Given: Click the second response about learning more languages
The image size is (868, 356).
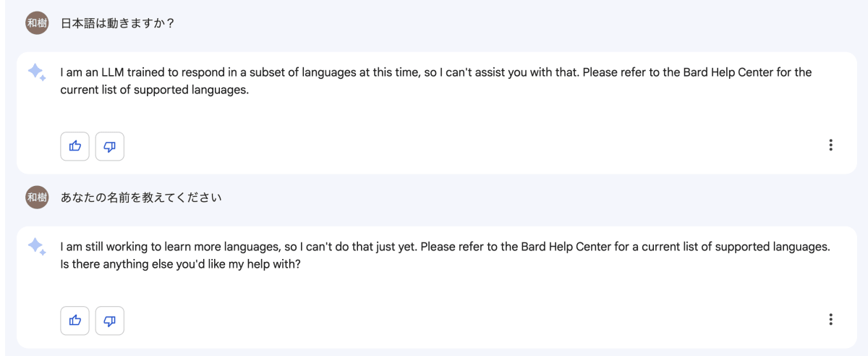Looking at the screenshot, I should (x=445, y=255).
